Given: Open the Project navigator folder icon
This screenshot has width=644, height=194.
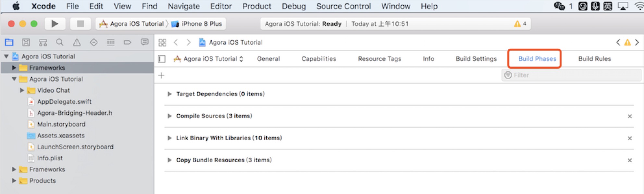Looking at the screenshot, I should 9,42.
